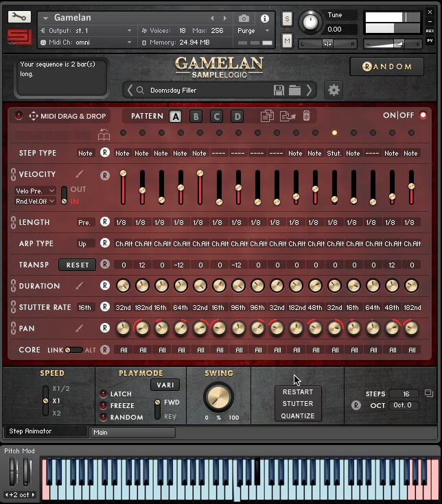Randomize Pan row with R icon
This screenshot has height=504, width=442.
pos(105,328)
